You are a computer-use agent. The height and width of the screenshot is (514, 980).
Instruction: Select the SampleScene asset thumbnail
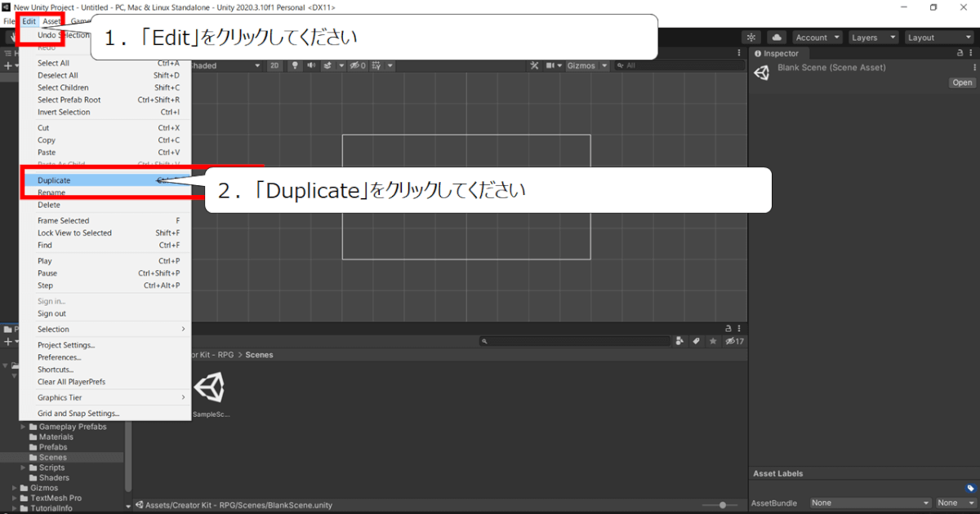pos(210,388)
